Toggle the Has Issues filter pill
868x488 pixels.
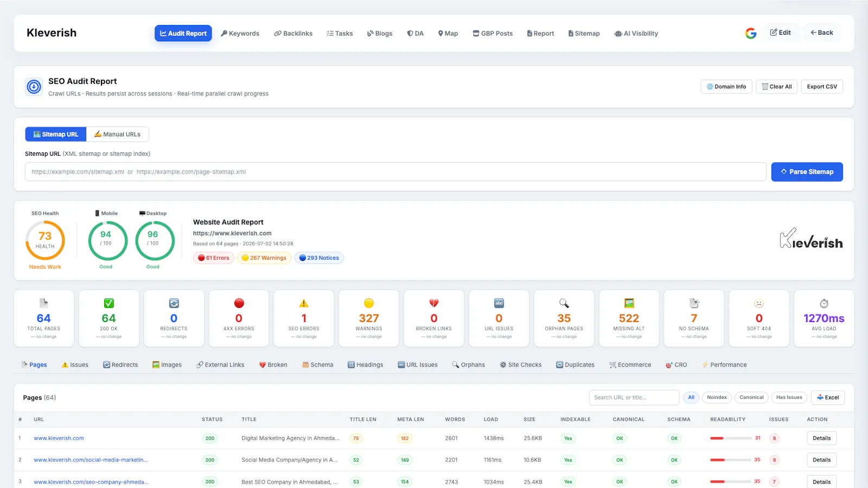coord(789,397)
